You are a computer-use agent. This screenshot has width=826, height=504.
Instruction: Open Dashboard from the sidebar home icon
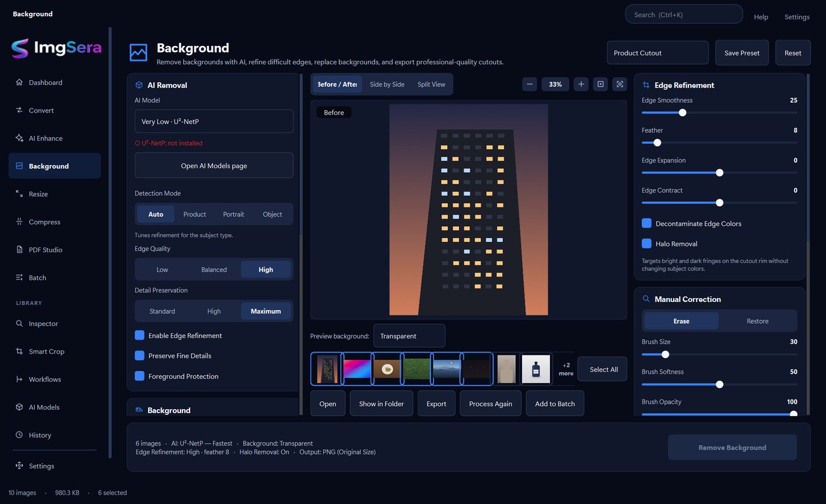[x=19, y=83]
